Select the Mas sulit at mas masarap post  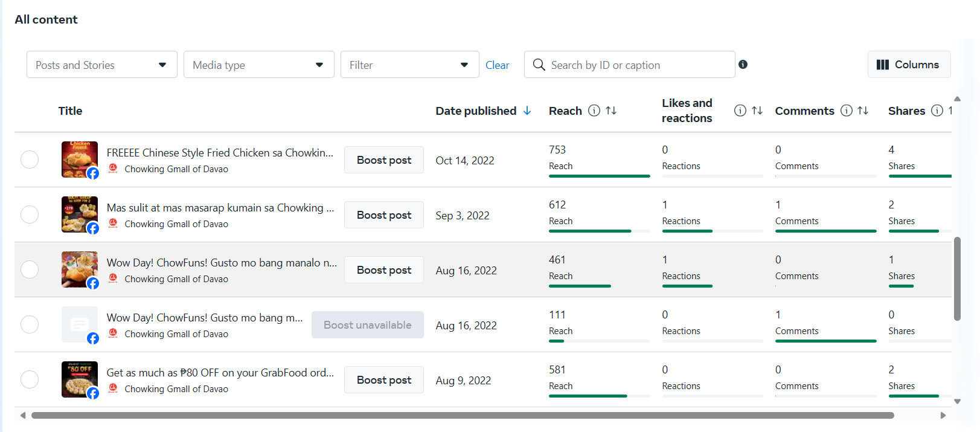[x=30, y=214]
